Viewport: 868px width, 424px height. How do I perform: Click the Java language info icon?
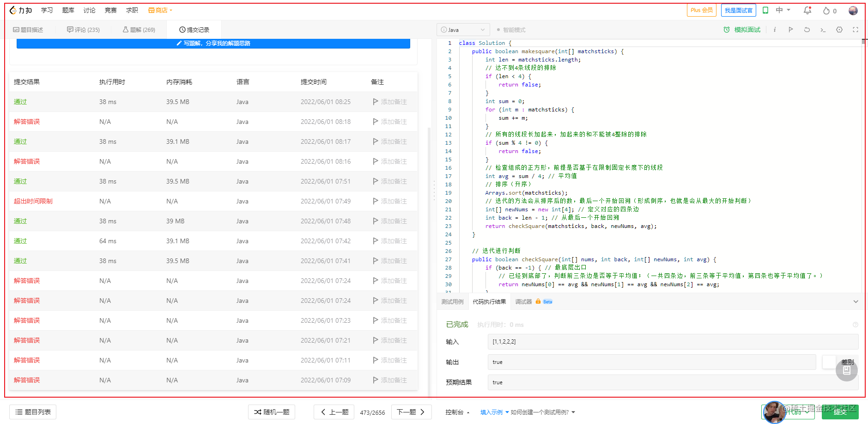[444, 30]
